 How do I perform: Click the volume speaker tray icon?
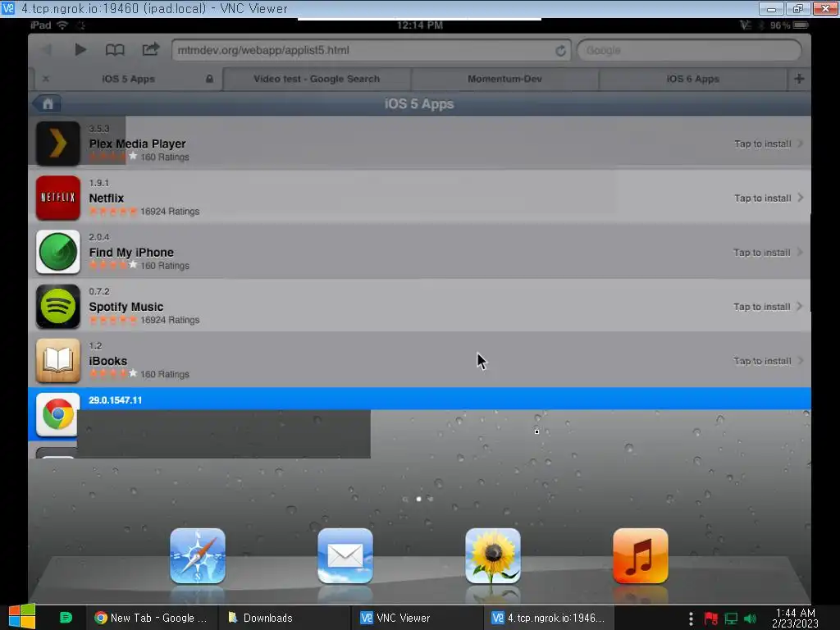pyautogui.click(x=750, y=619)
